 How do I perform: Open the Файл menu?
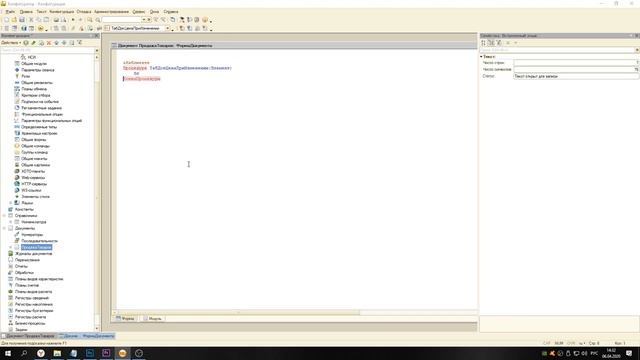coord(10,11)
